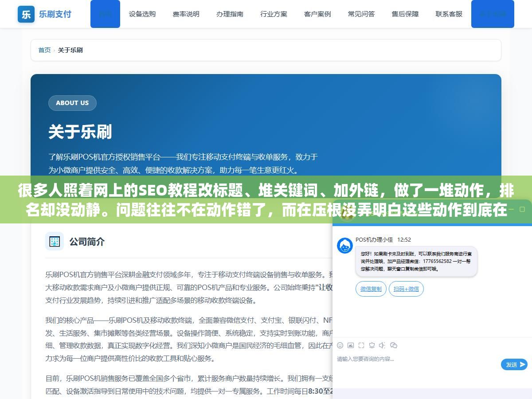Screen dimensions: 532x399
Task: Select 行业方案 in the top navigation
Action: pos(274,14)
